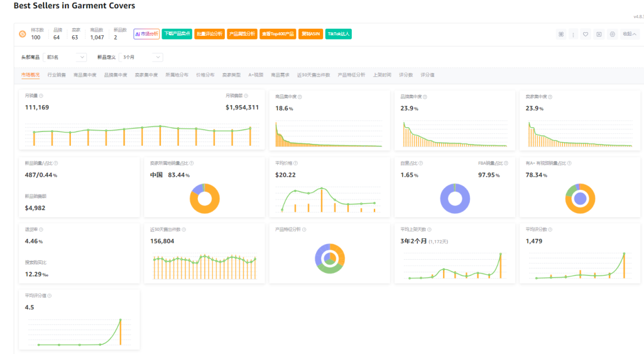Click the info icon next to 月销量
This screenshot has height=354, width=644.
point(41,96)
